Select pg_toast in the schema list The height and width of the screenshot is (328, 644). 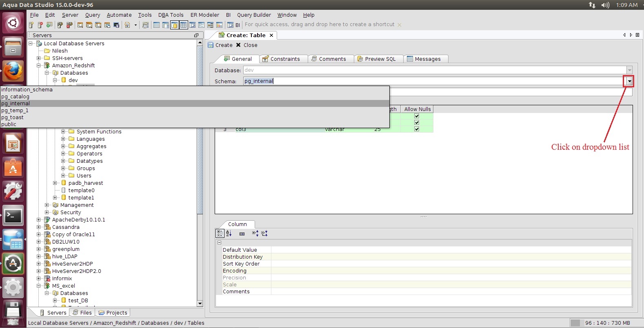coord(195,117)
